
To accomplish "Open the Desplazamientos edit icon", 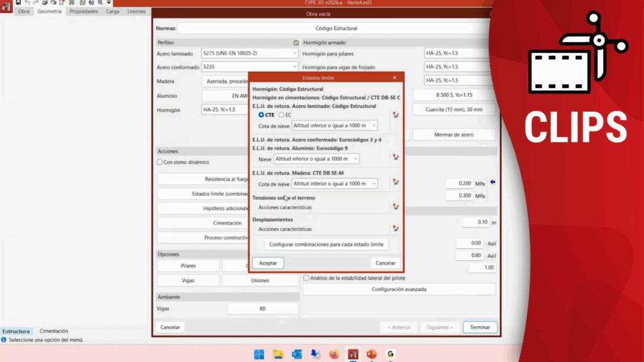I will 396,229.
